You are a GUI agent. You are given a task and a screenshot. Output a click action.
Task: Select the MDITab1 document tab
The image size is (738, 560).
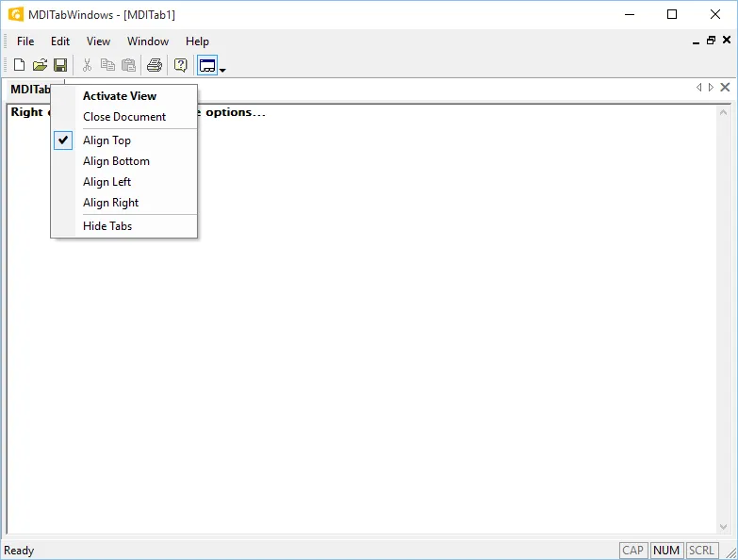point(30,90)
